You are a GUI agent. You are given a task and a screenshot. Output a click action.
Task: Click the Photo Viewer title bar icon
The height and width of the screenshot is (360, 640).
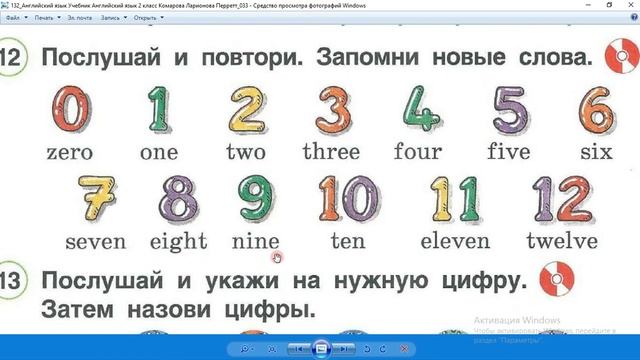(x=4, y=5)
